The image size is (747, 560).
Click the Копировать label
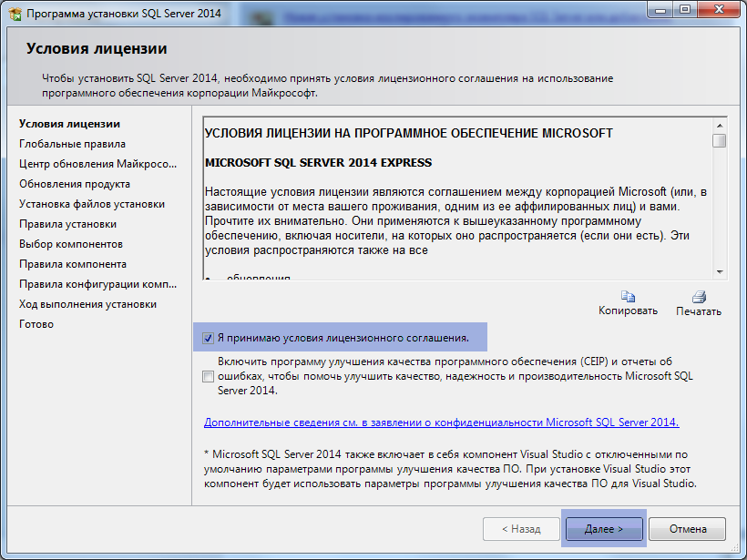coord(628,311)
